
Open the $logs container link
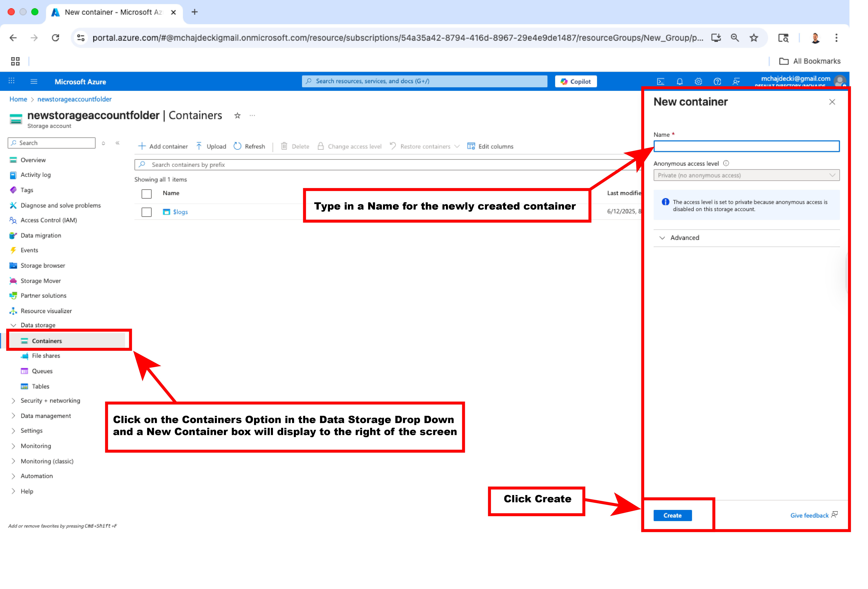pyautogui.click(x=180, y=212)
